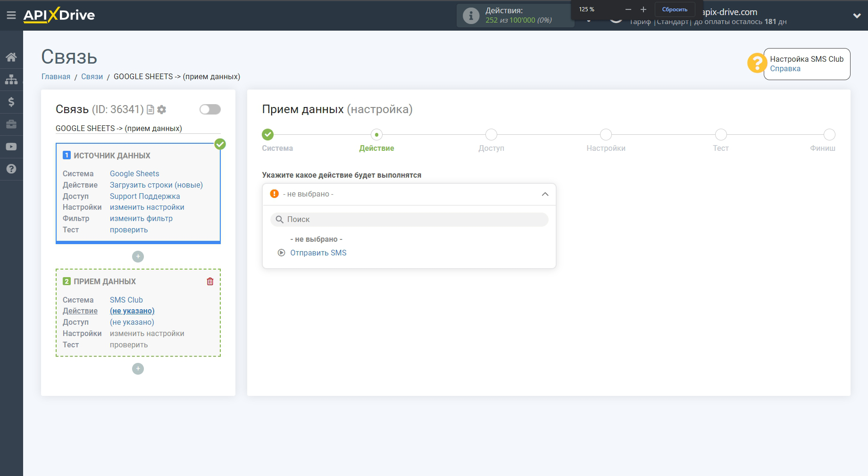868x476 pixels.
Task: Click the orange warning icon in dropdown
Action: [274, 194]
